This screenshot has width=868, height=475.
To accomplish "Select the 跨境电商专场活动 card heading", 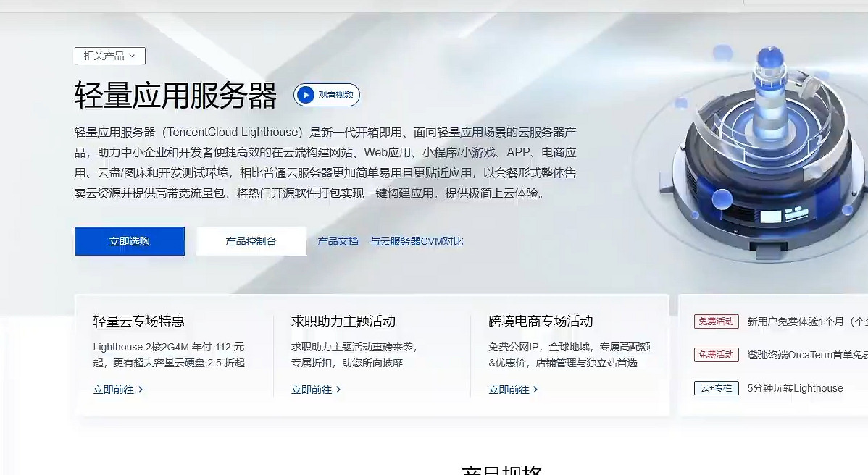I will pyautogui.click(x=541, y=321).
